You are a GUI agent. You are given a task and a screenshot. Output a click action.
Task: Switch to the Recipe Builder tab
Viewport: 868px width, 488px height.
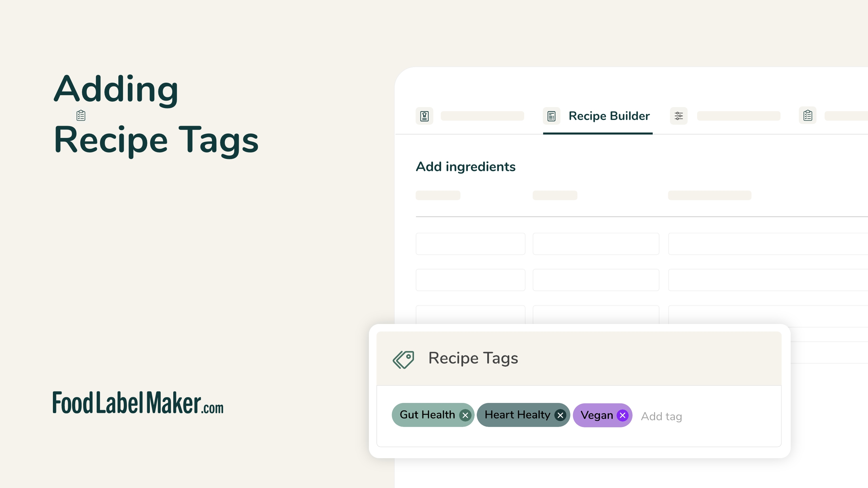(x=609, y=116)
